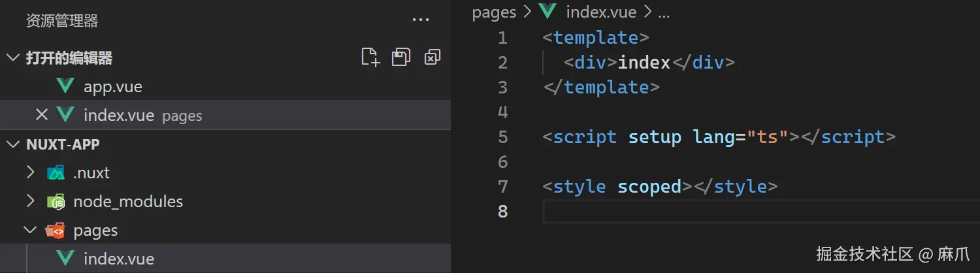
Task: Click the Vue icon of index.vue pages entry
Action: pyautogui.click(x=65, y=115)
